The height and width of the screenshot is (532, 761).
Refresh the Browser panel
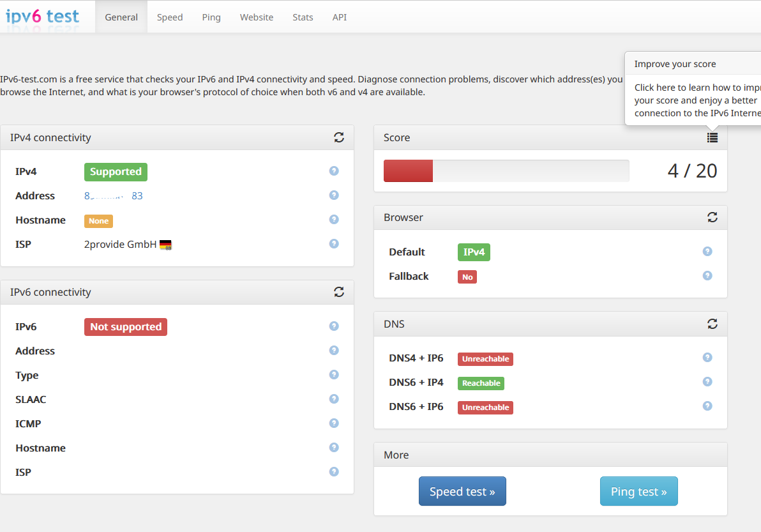click(712, 217)
